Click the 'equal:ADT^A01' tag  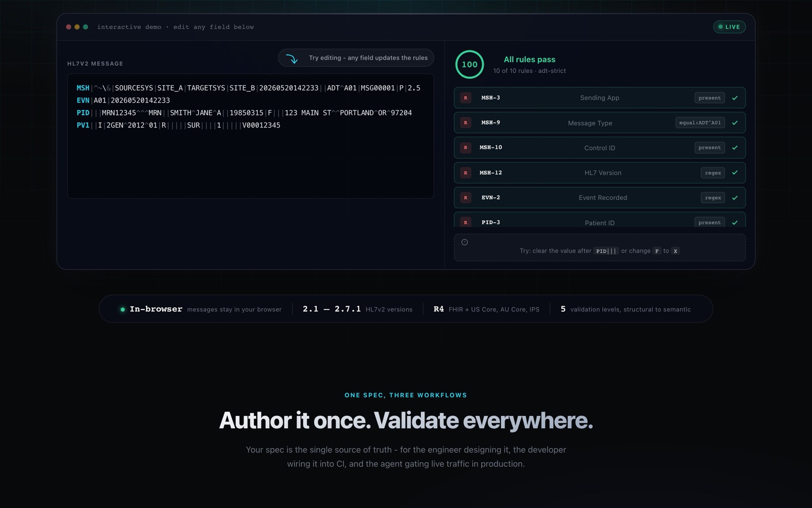point(700,123)
